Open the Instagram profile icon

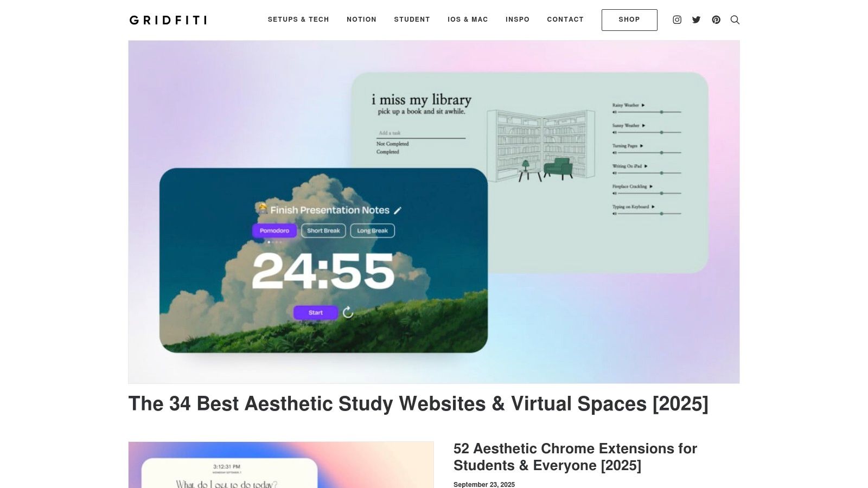677,20
